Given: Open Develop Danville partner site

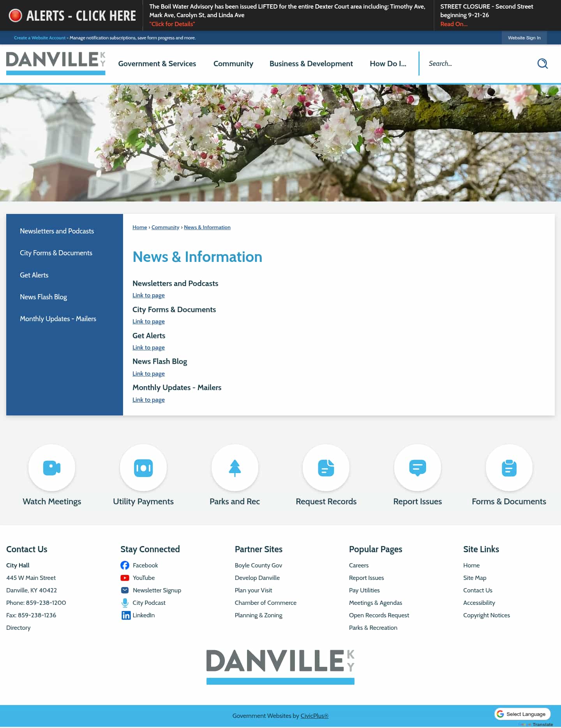Looking at the screenshot, I should [257, 578].
